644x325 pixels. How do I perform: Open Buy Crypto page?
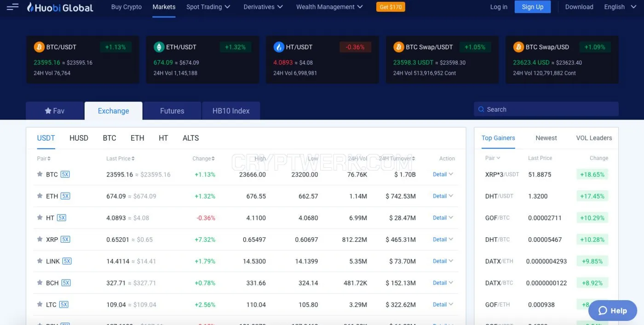point(126,7)
